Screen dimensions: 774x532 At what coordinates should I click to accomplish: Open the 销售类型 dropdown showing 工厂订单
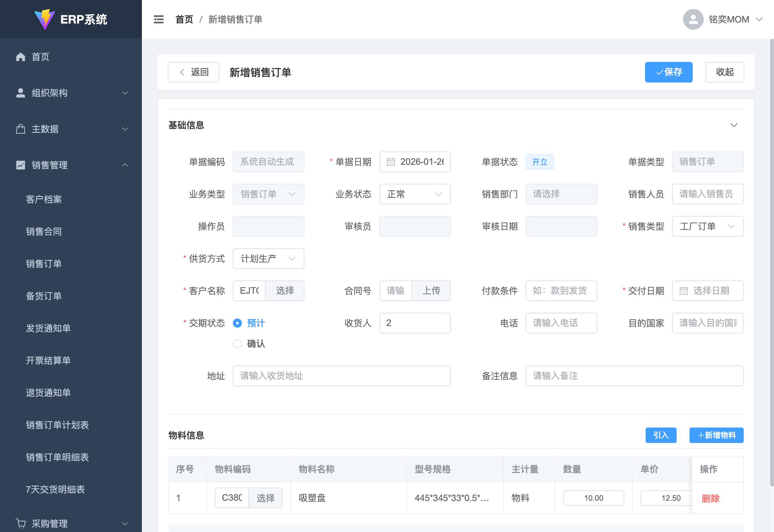pyautogui.click(x=707, y=226)
